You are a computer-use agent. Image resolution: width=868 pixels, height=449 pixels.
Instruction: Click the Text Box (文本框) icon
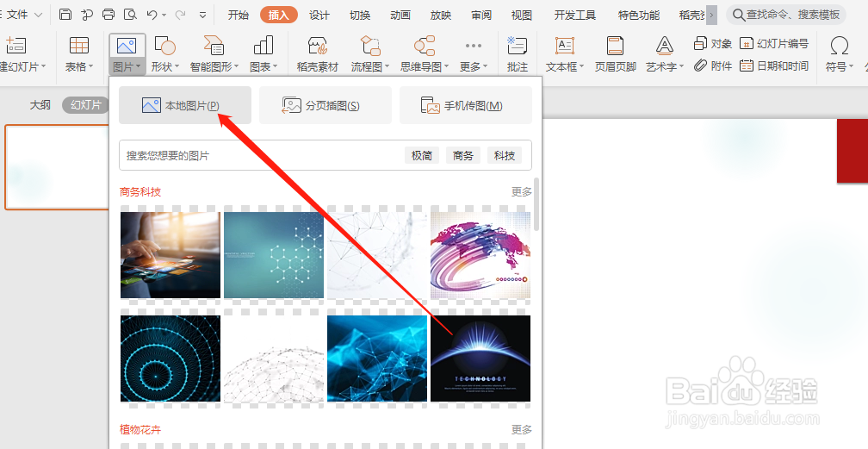(565, 46)
